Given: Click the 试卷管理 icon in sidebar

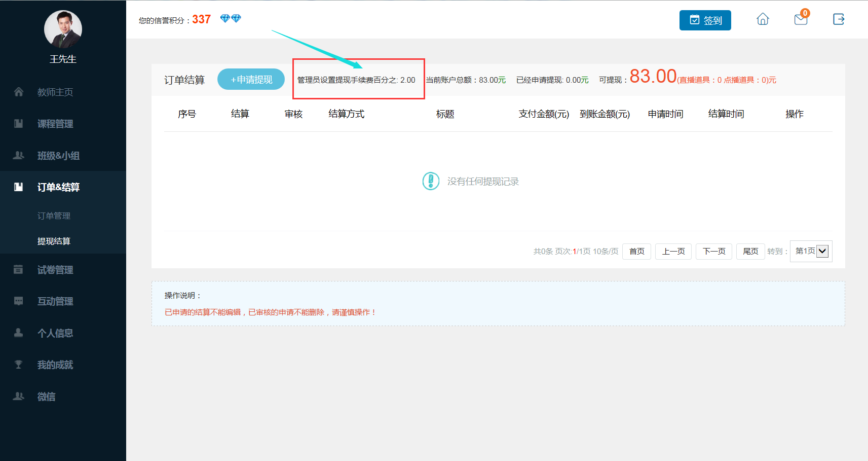Looking at the screenshot, I should click(x=19, y=270).
